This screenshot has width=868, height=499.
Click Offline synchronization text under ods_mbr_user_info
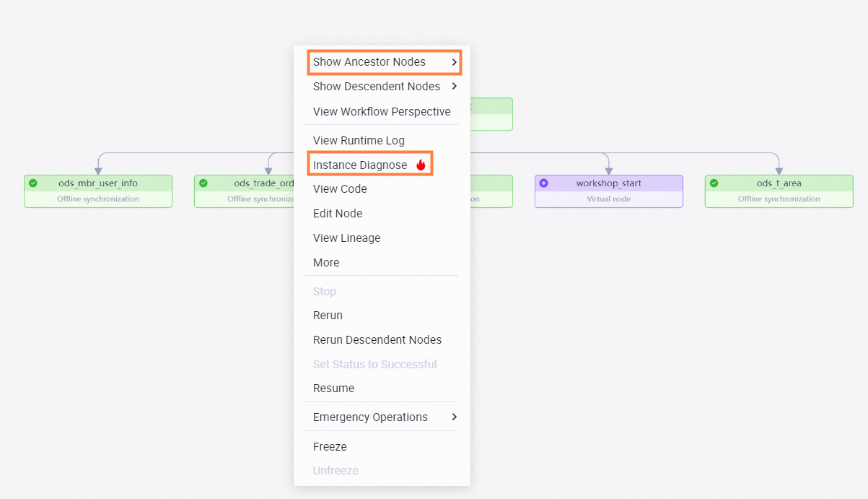[x=98, y=199]
